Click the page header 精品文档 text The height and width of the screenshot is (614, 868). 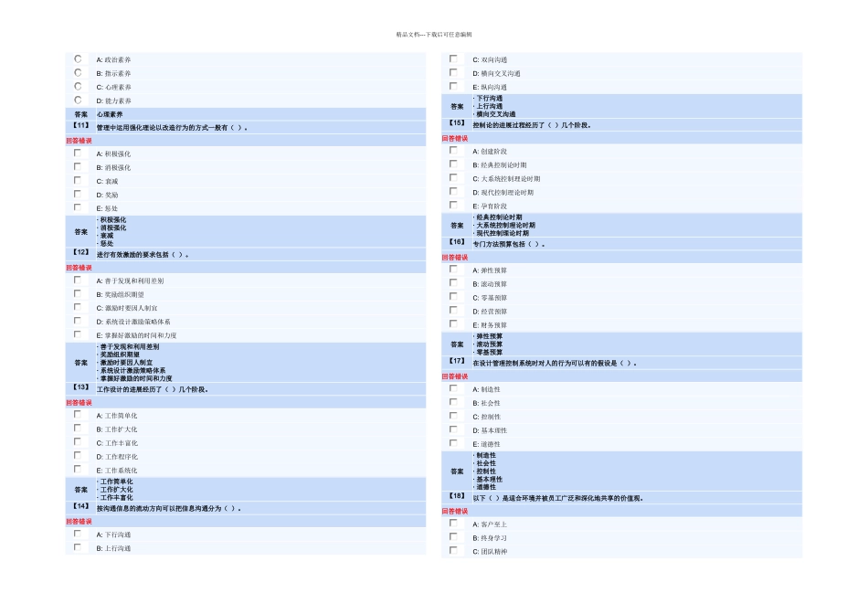(434, 35)
